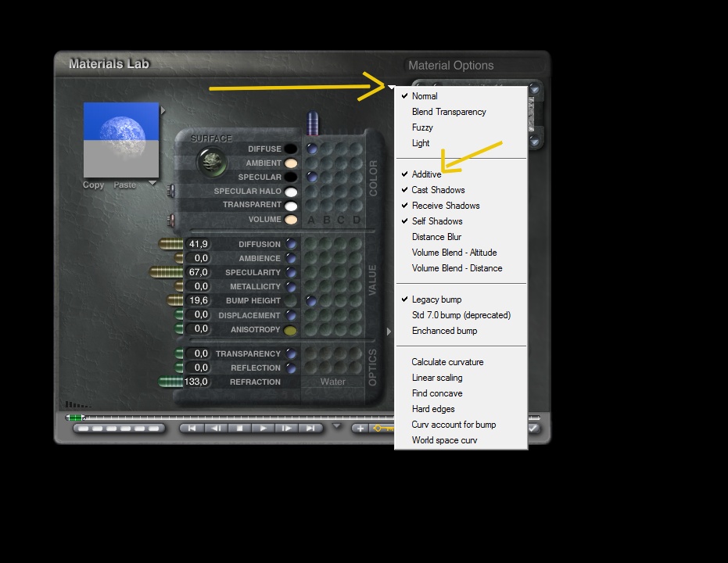The height and width of the screenshot is (563, 728).
Task: Step to the previous frame
Action: click(216, 429)
